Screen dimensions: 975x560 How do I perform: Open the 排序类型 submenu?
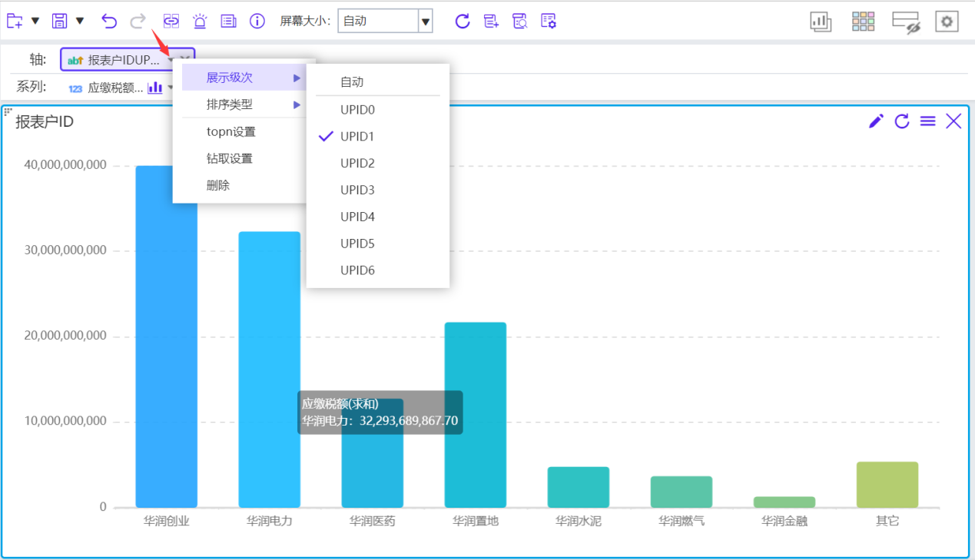(x=244, y=104)
